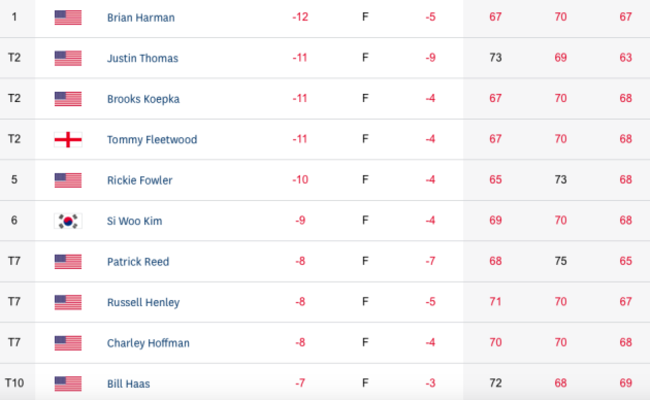
Task: Click the US flag beside Brian Harman
Action: 68,17
